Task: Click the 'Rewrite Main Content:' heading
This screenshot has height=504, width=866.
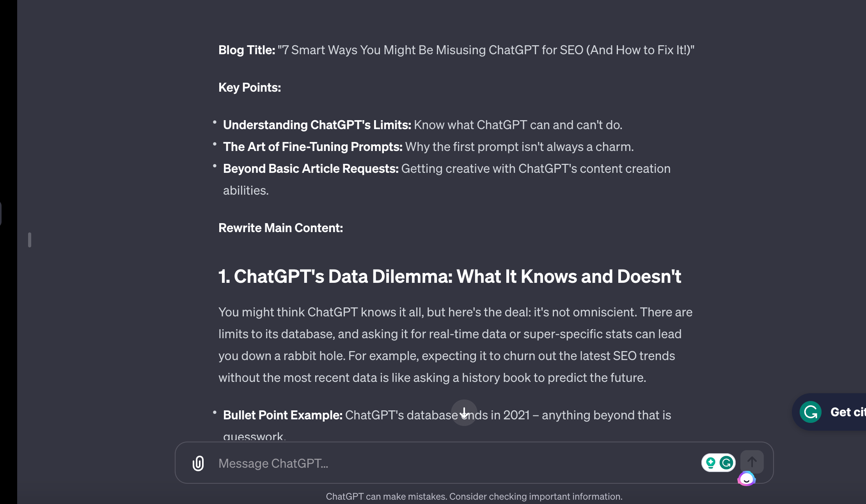Action: point(280,228)
